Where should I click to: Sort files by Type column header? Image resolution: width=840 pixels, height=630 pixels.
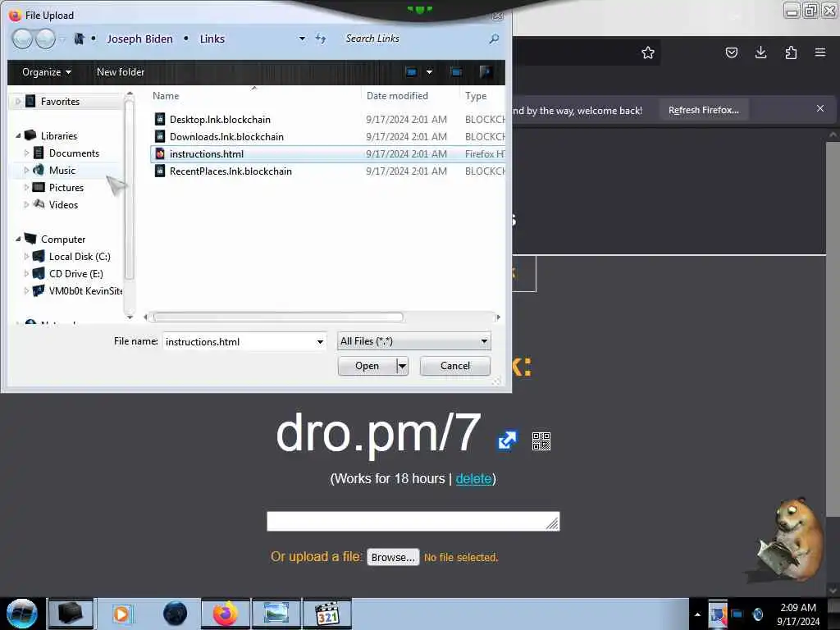pyautogui.click(x=476, y=96)
